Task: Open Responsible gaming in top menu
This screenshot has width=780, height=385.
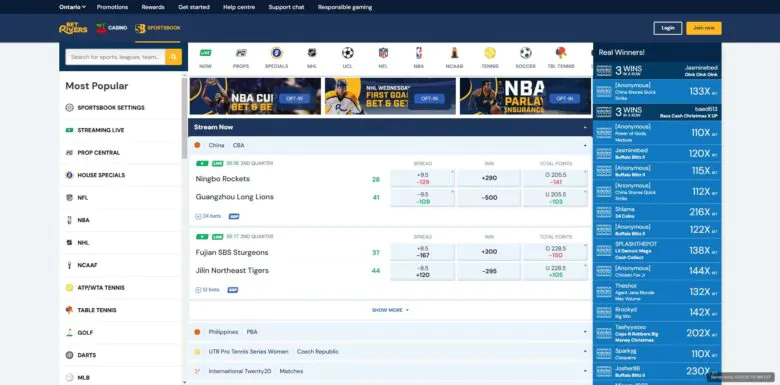Action: [345, 7]
